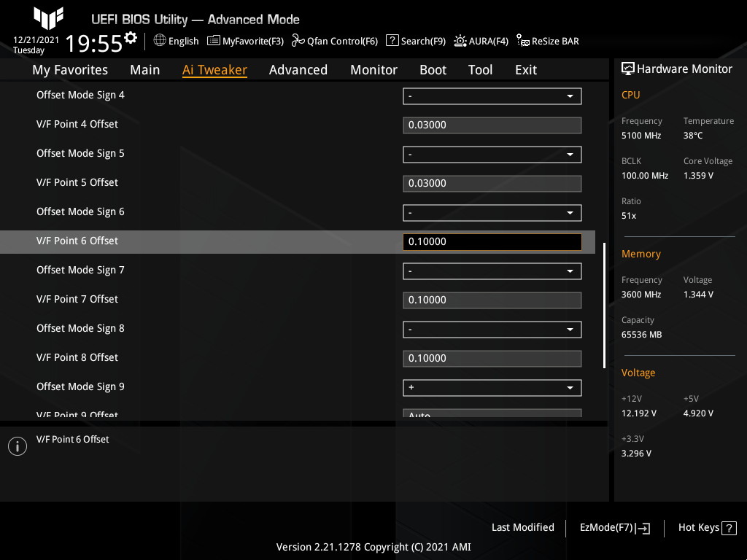
Task: Show Hot Keys list
Action: click(x=699, y=528)
